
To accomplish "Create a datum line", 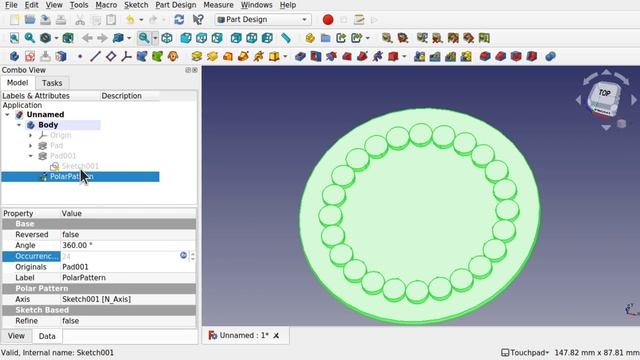I will pyautogui.click(x=95, y=56).
